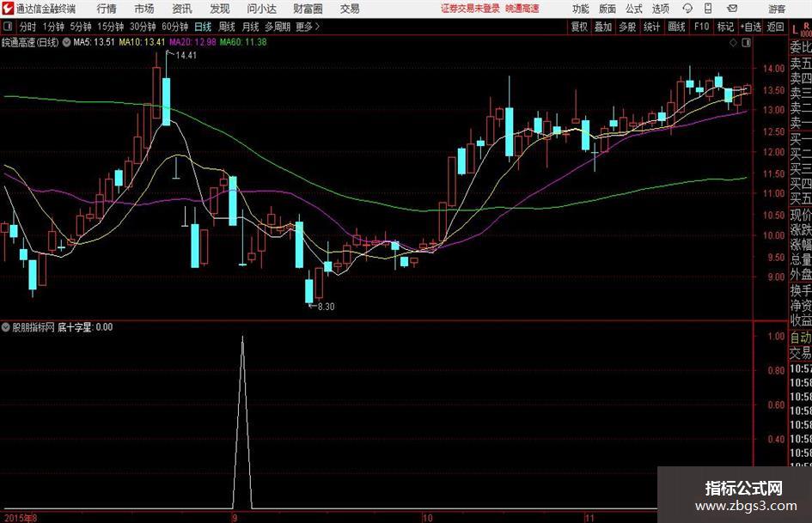
Task: Click the 底十字星 indicator settings circle icon
Action: click(5, 327)
